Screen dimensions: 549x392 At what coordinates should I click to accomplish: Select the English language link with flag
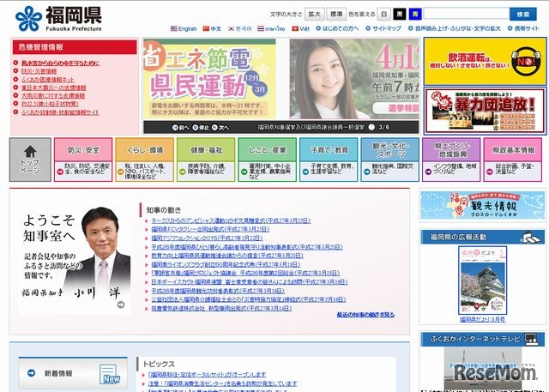click(x=184, y=28)
